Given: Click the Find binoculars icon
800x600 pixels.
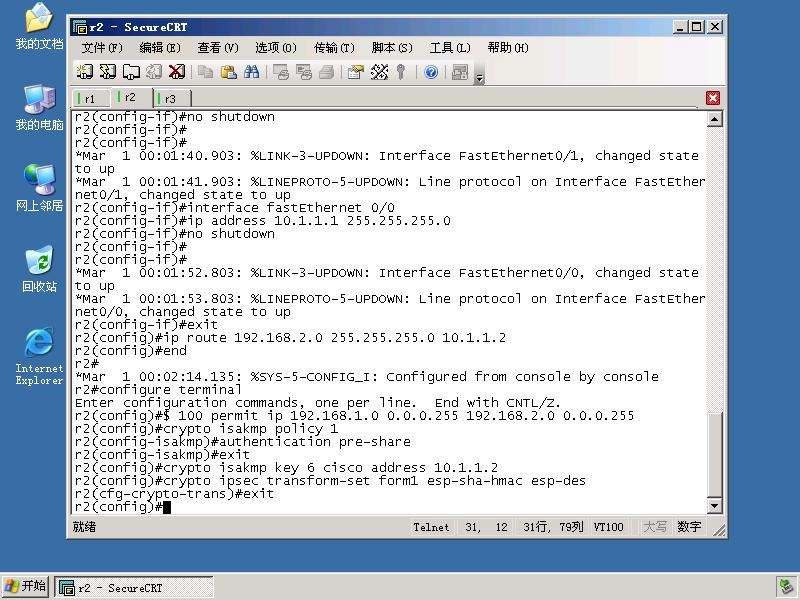Looking at the screenshot, I should point(252,72).
